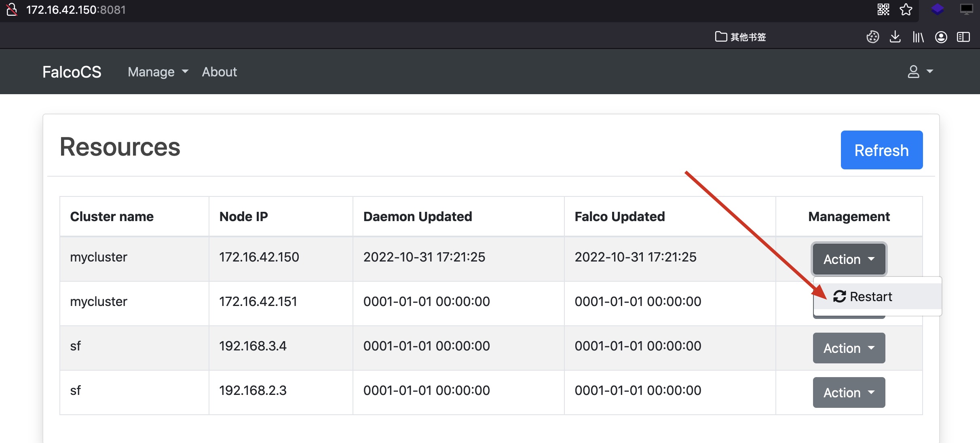Click the purple extension icon
Screen dimensions: 980x443
click(937, 9)
